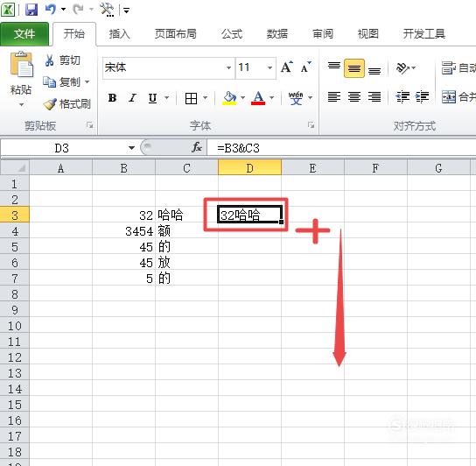Open Clipboard pane dialog launcher
Screen dimensions: 476x466
point(89,125)
